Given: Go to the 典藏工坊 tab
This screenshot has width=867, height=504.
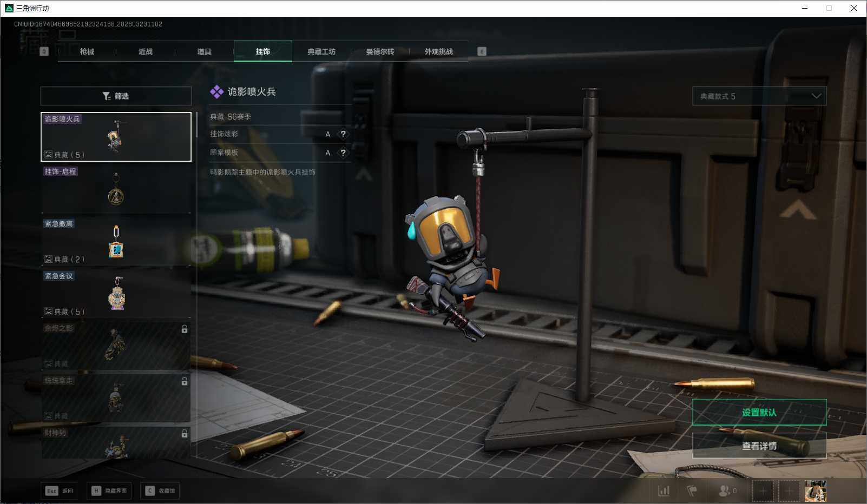Looking at the screenshot, I should [321, 51].
